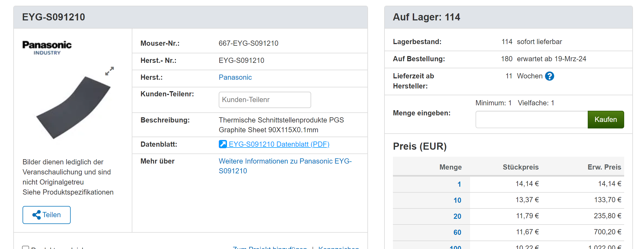Image resolution: width=644 pixels, height=249 pixels.
Task: Click extended price 133,70 €
Action: [x=608, y=200]
